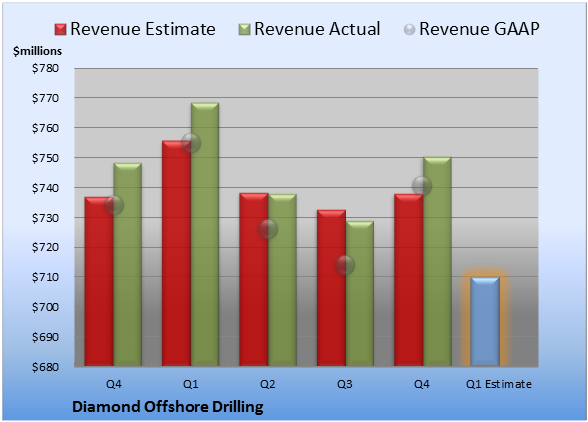
Task: Select the 'Revenue Estimate' legend label
Action: pos(143,29)
